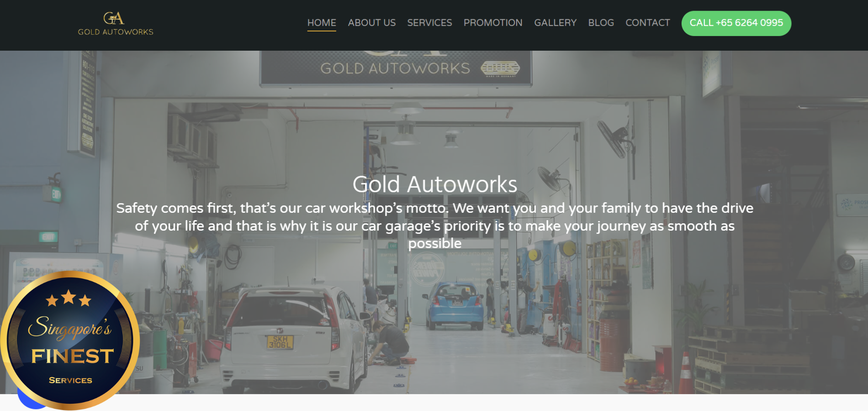Click the GOLD AUTOWORKS signboard in photo
868x411 pixels.
(396, 68)
